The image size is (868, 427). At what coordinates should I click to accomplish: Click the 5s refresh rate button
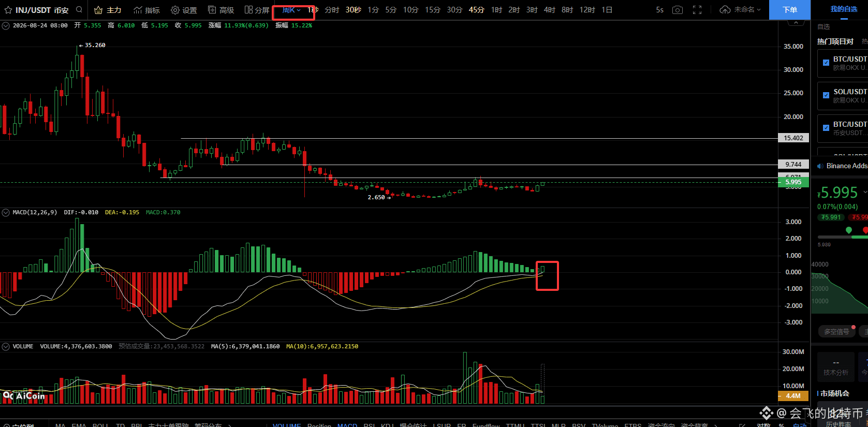click(x=659, y=10)
